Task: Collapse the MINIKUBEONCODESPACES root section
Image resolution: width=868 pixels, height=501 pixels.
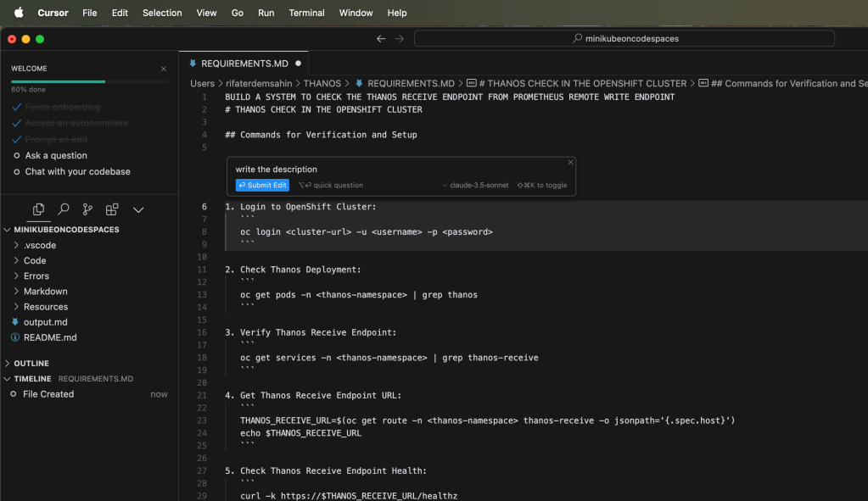Action: [x=7, y=230]
